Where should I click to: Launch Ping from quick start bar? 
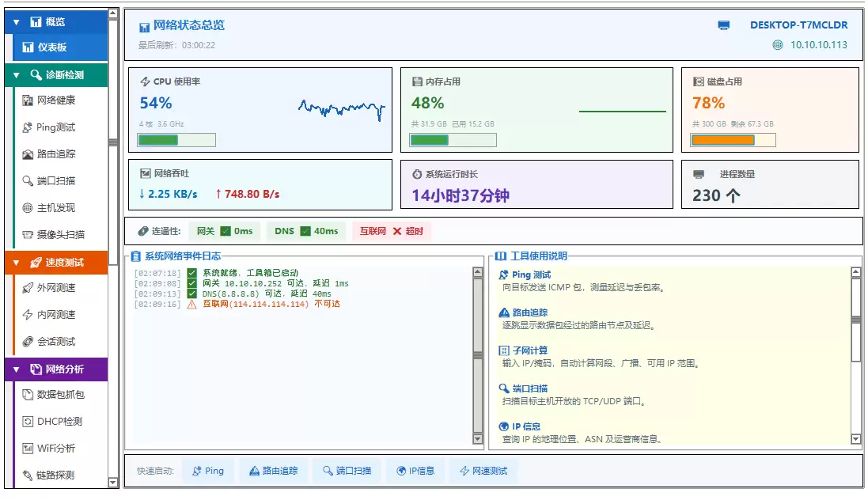click(x=208, y=472)
